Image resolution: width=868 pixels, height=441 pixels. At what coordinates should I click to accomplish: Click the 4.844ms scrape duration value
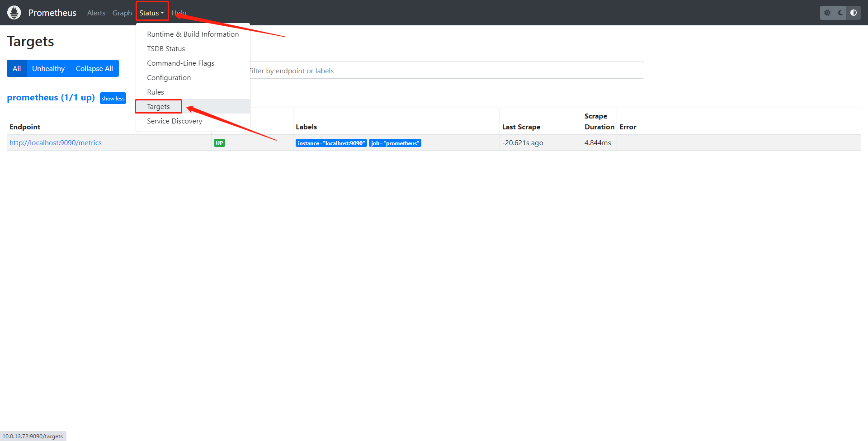[598, 142]
